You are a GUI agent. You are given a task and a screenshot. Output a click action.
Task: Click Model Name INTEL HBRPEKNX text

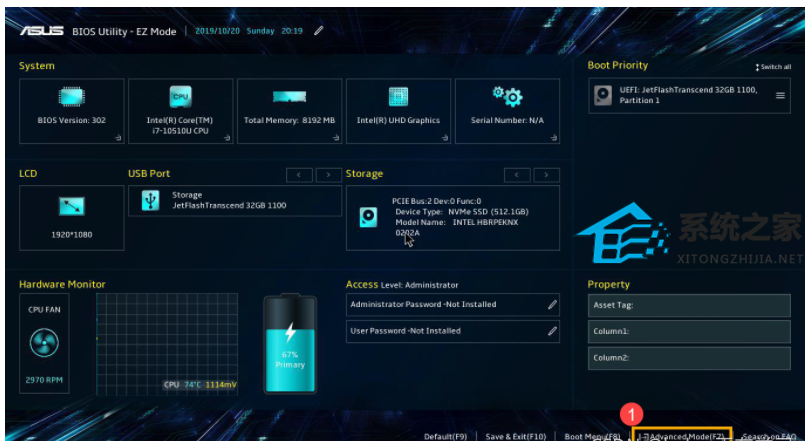[457, 223]
